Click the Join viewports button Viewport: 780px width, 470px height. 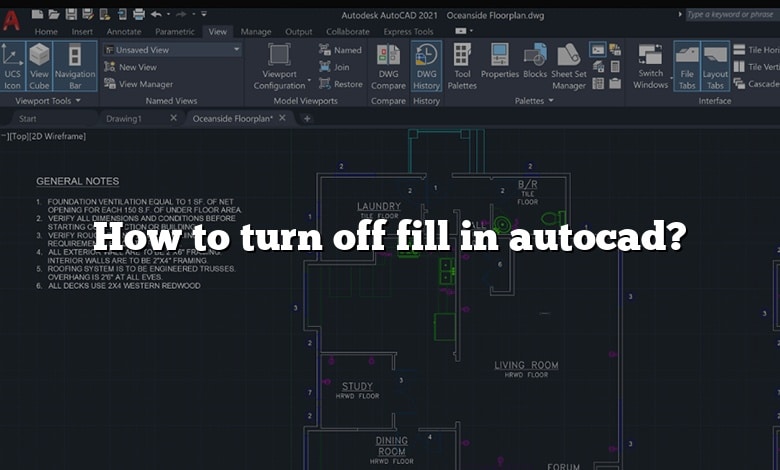pos(334,67)
